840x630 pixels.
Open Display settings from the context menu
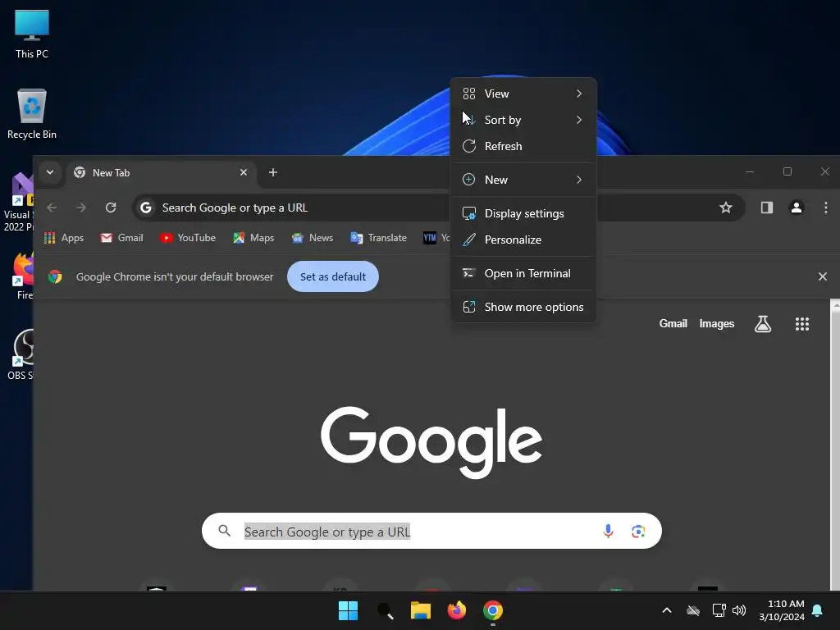click(523, 214)
